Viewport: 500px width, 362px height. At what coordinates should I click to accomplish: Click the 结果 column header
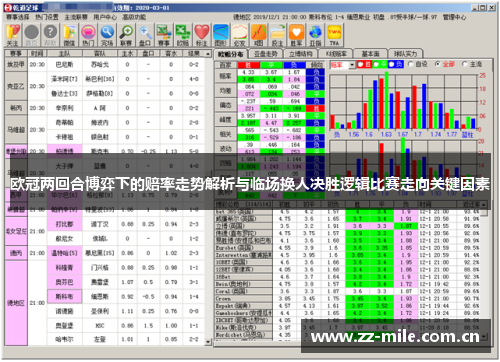tap(194, 54)
